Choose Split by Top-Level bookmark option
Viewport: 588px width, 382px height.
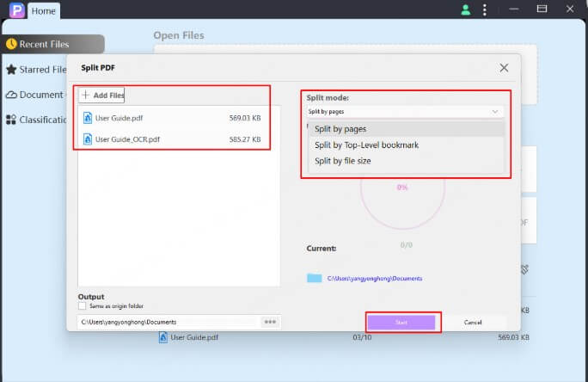point(406,145)
